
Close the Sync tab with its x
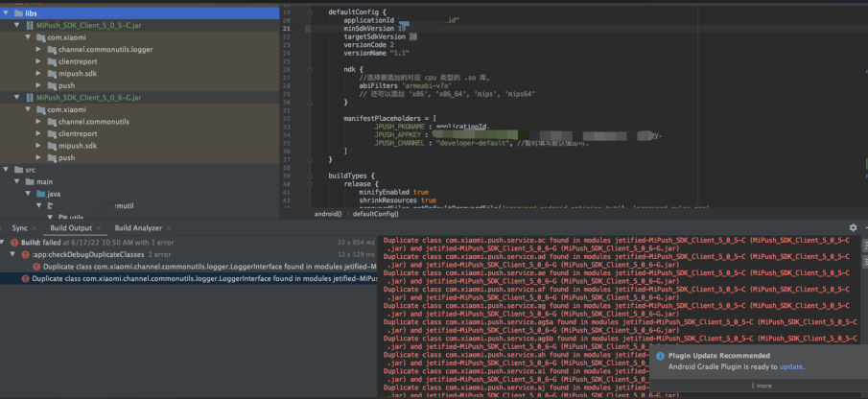pyautogui.click(x=34, y=228)
